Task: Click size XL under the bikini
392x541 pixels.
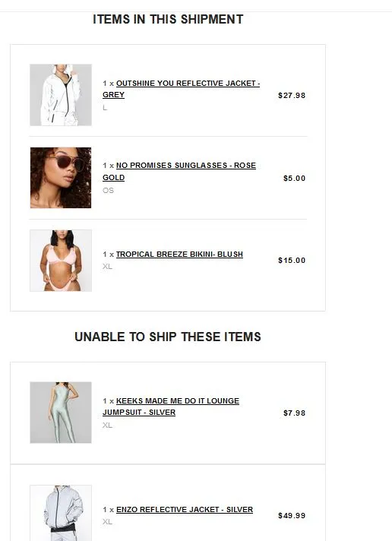Action: coord(107,267)
